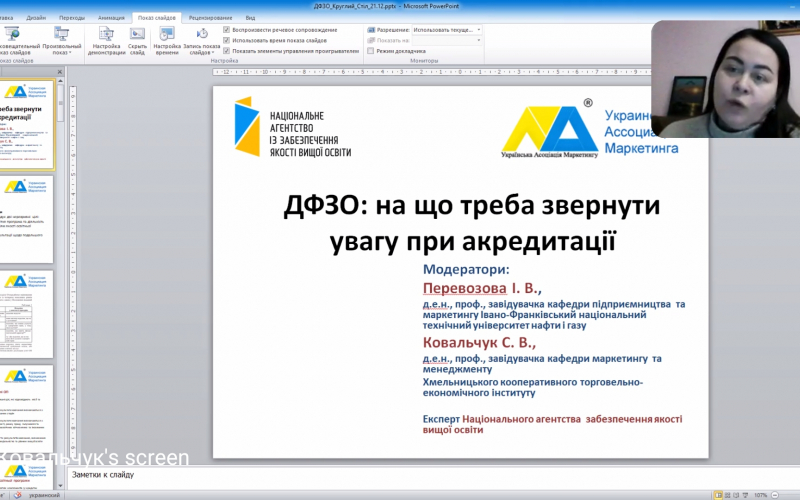The width and height of the screenshot is (800, 500).
Task: Open the Анимация ribbon tab
Action: tap(111, 18)
